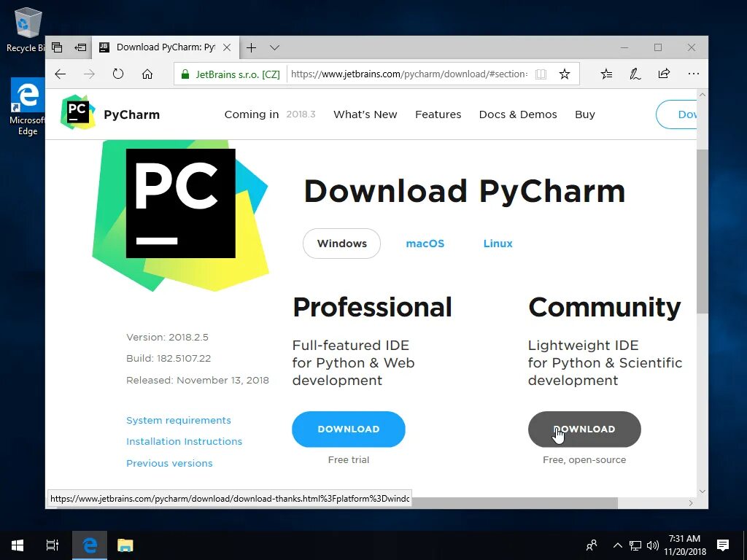Click the green site lock icon
The height and width of the screenshot is (560, 747).
[185, 74]
